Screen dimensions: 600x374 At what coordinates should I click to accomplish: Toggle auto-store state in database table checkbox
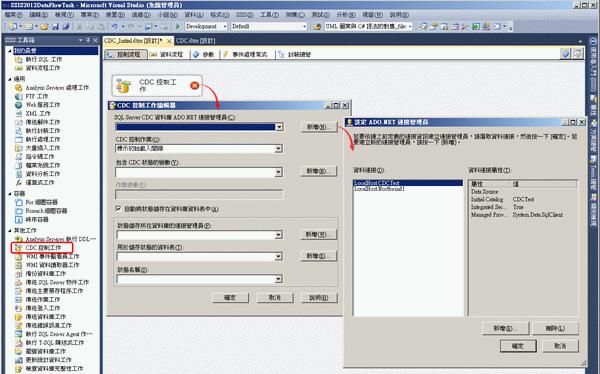118,209
